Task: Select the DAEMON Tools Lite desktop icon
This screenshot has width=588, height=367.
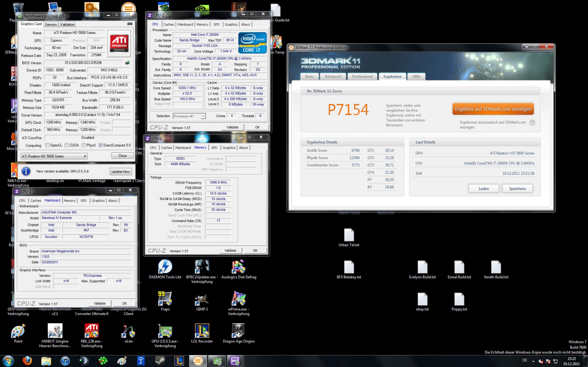Action: tap(165, 267)
